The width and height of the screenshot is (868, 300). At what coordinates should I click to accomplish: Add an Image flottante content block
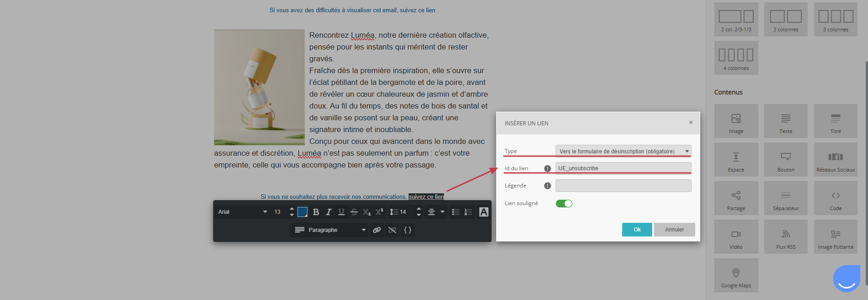[x=836, y=237]
